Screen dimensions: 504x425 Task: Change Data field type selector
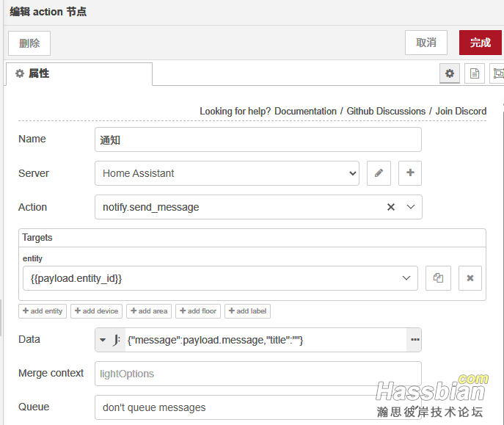tap(110, 340)
